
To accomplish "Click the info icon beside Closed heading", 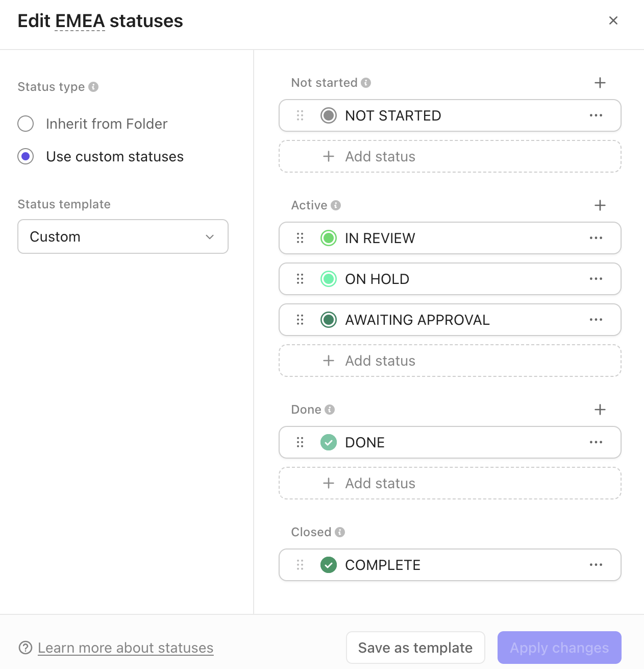I will click(340, 532).
